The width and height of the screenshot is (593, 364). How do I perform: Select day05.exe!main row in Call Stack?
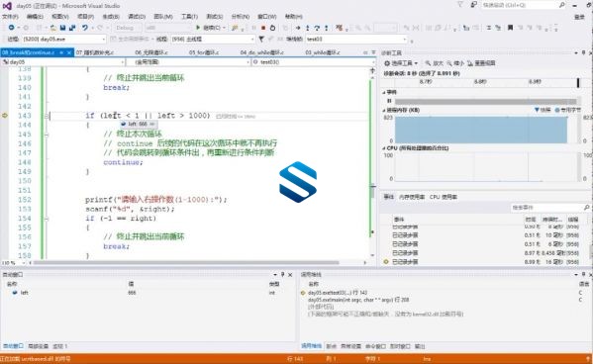[358, 300]
